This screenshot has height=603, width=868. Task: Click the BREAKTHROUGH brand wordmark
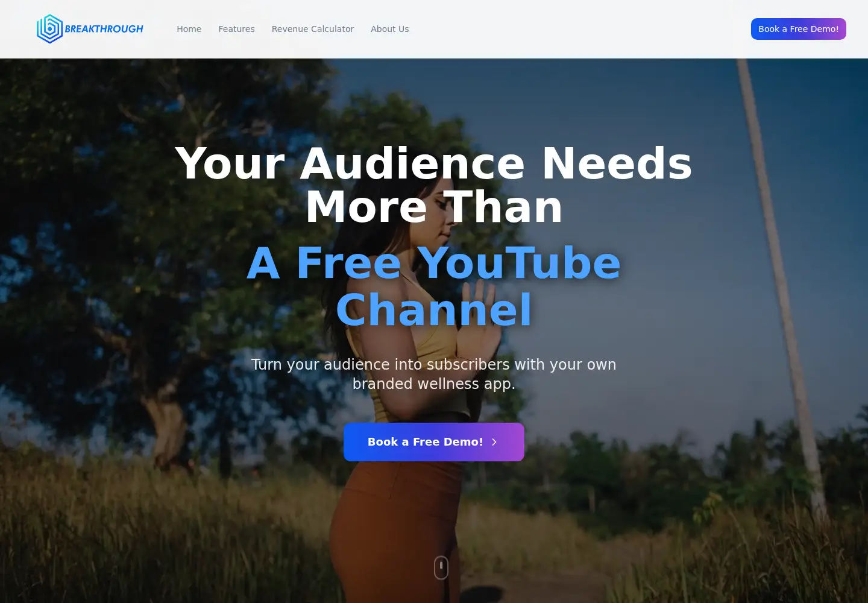(x=104, y=29)
